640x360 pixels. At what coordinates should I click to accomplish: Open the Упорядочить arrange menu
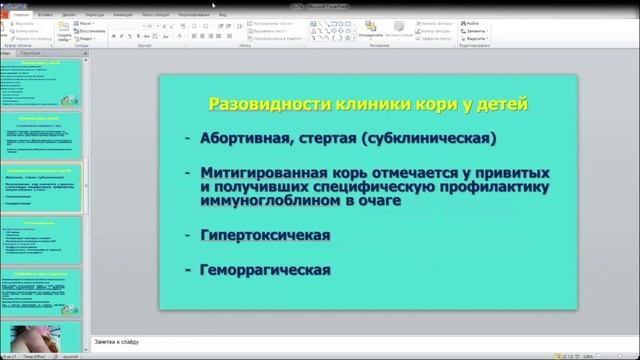pos(371,29)
